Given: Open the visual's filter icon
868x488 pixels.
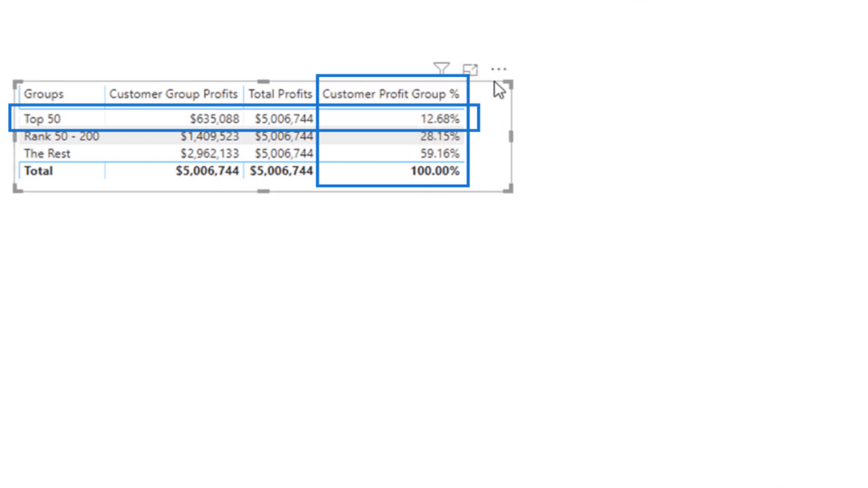Looking at the screenshot, I should (x=441, y=69).
